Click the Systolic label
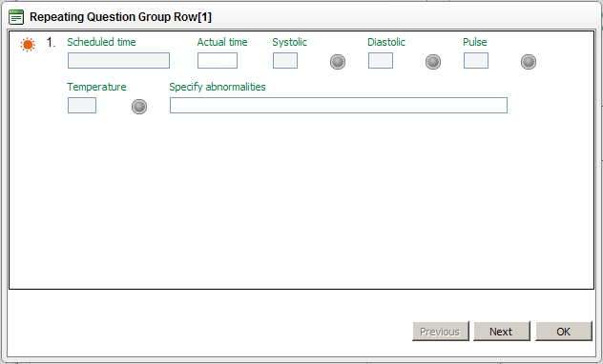Screen dimensions: 603x364 pyautogui.click(x=290, y=42)
